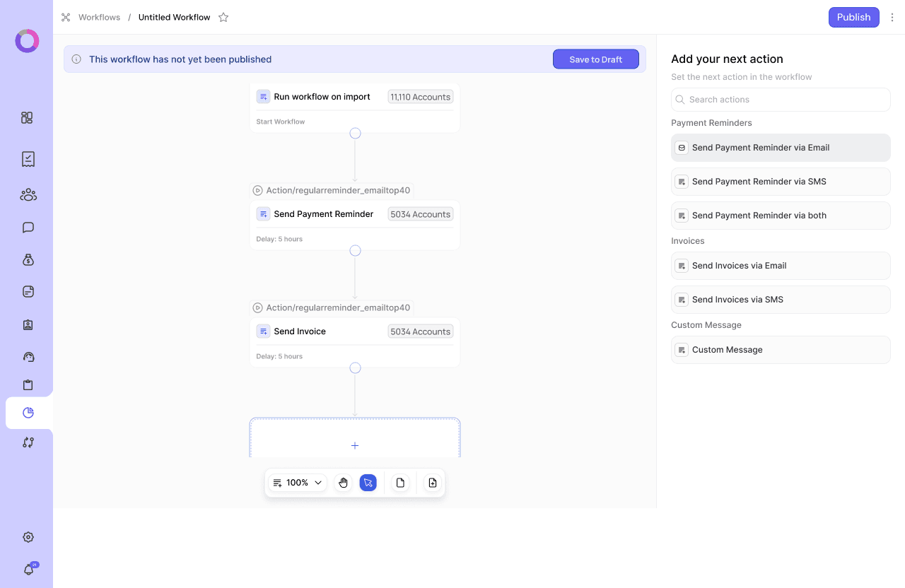Select the Run workflow on import node
Image resolution: width=905 pixels, height=588 pixels.
tap(355, 107)
